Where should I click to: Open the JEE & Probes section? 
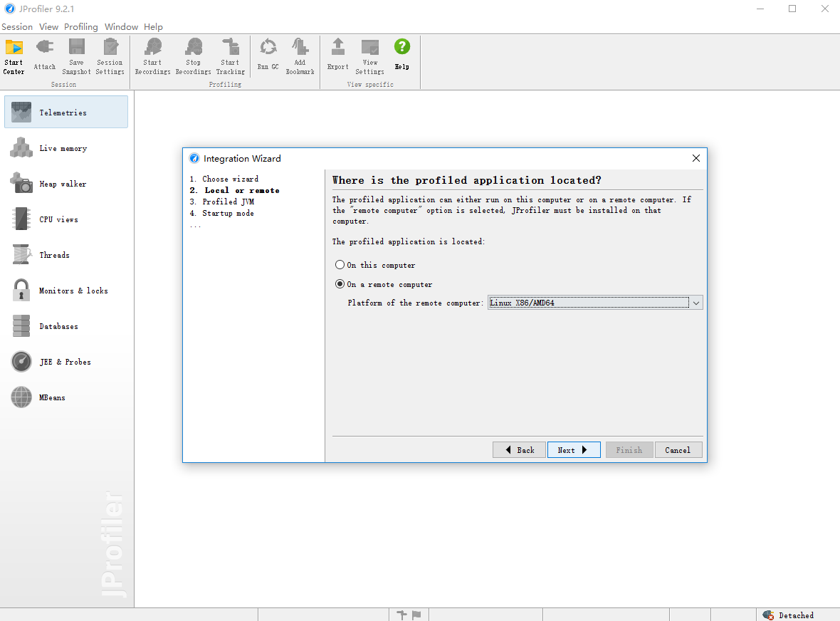click(x=66, y=362)
